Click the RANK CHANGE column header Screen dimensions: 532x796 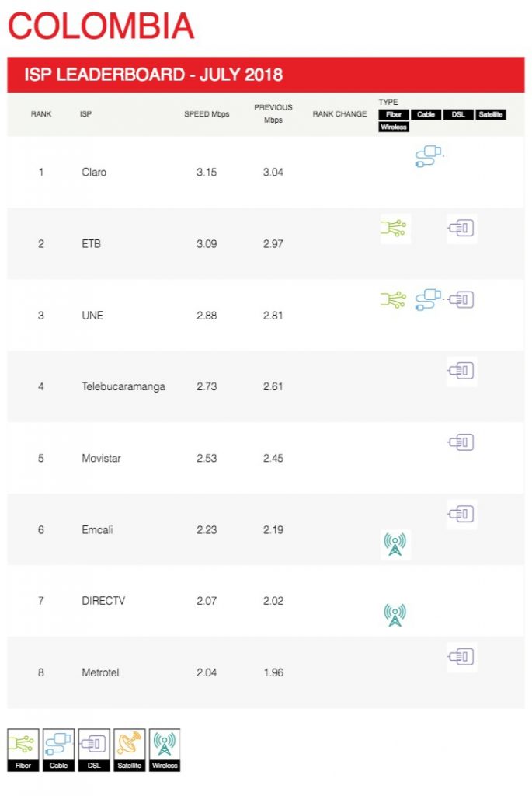[340, 114]
